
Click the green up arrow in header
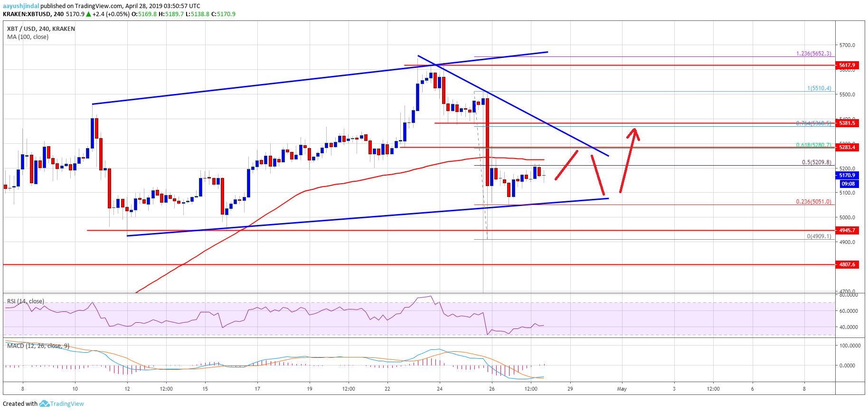[88, 14]
